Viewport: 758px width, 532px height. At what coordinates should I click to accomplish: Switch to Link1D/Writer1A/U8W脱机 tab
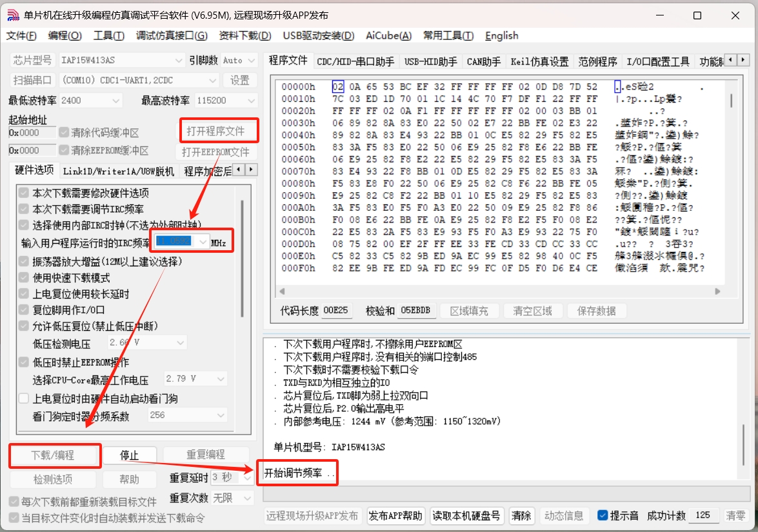coord(119,172)
